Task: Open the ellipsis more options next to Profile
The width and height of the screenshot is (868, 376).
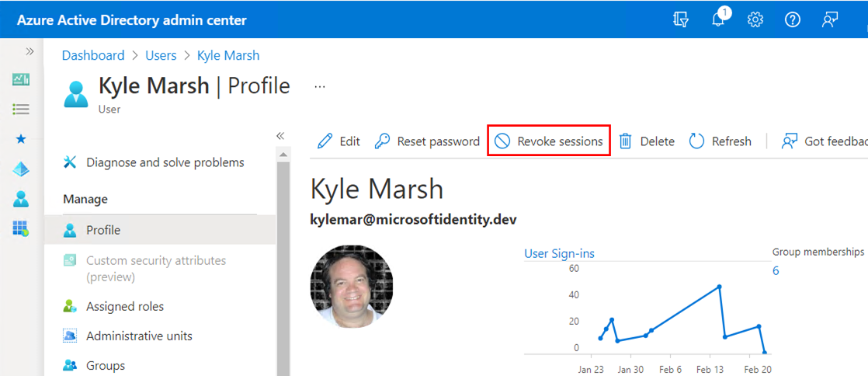Action: click(319, 87)
